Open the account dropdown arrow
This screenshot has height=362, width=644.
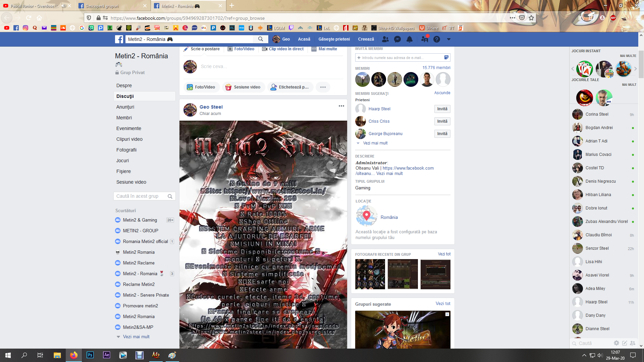tap(448, 39)
